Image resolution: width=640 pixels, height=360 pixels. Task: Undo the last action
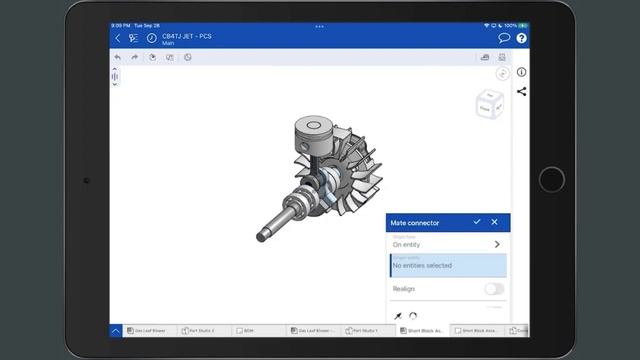(118, 57)
